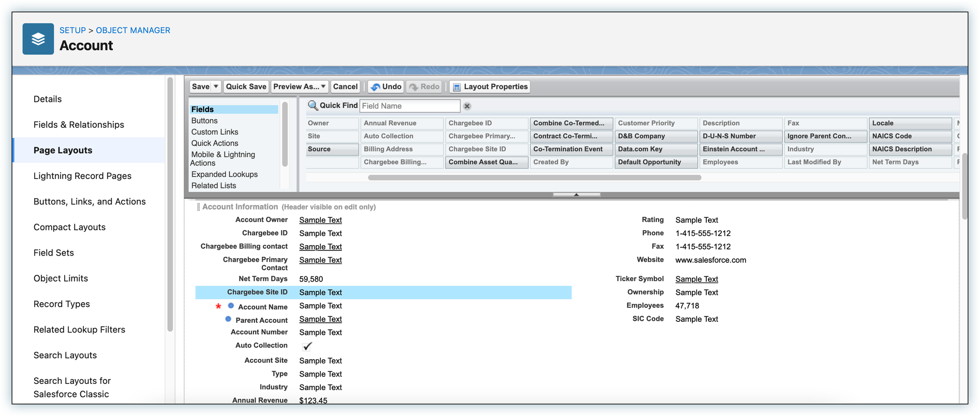Clear the Quick Find field with X icon
Image resolution: width=980 pixels, height=416 pixels.
tap(467, 106)
